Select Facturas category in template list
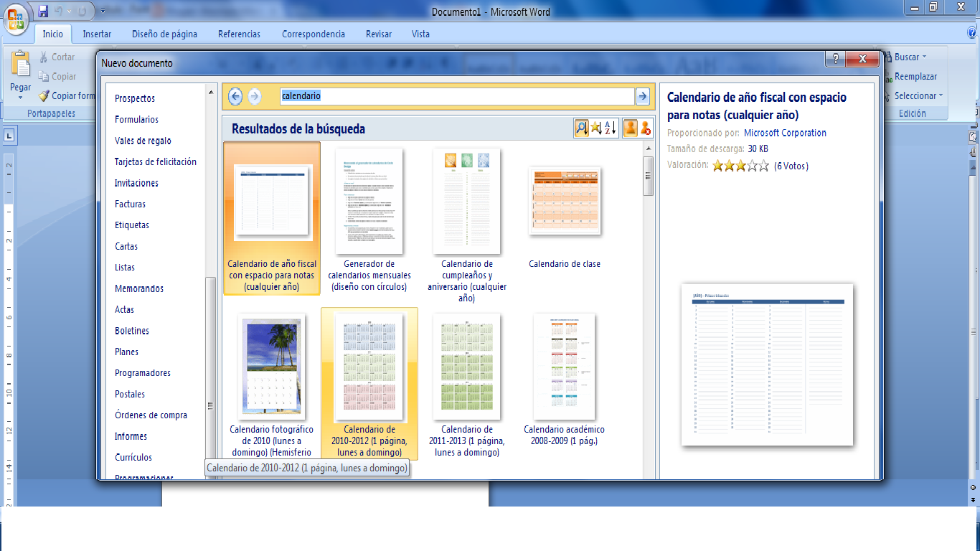Screen dimensions: 980x551 [x=130, y=204]
